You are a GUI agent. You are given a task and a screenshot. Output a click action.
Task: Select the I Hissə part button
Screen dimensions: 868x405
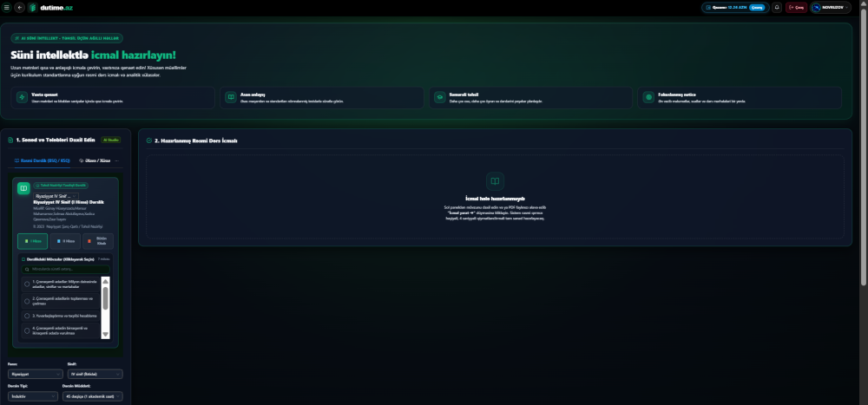pos(33,241)
